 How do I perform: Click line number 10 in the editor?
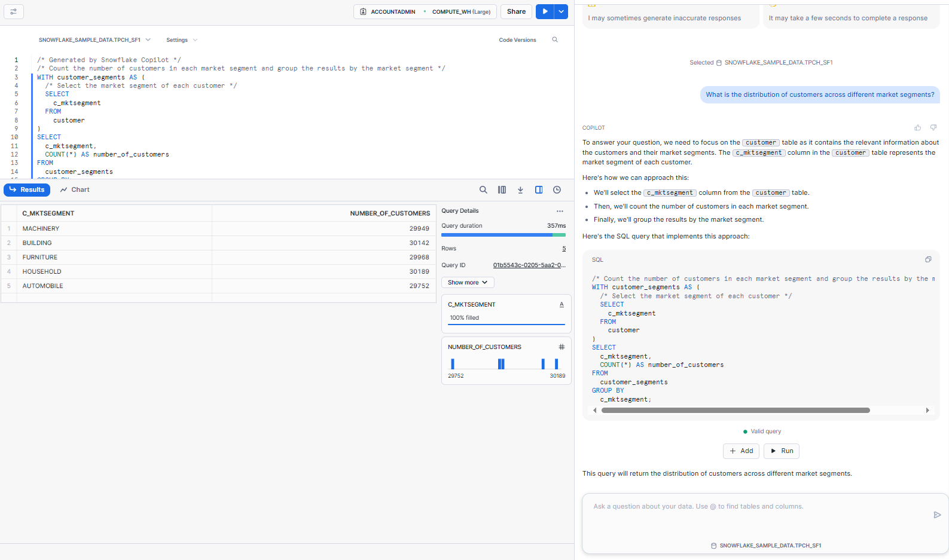[14, 137]
